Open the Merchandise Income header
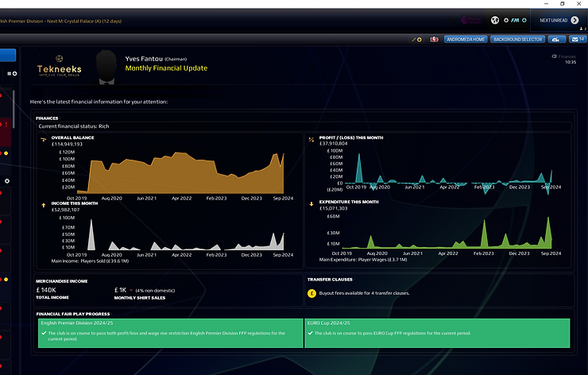This screenshot has height=375, width=588. [62, 281]
